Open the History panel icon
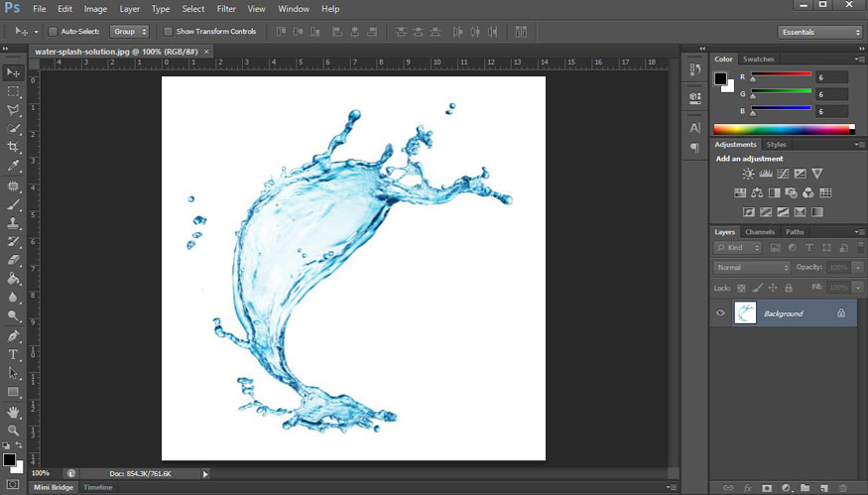The height and width of the screenshot is (495, 868). [695, 69]
